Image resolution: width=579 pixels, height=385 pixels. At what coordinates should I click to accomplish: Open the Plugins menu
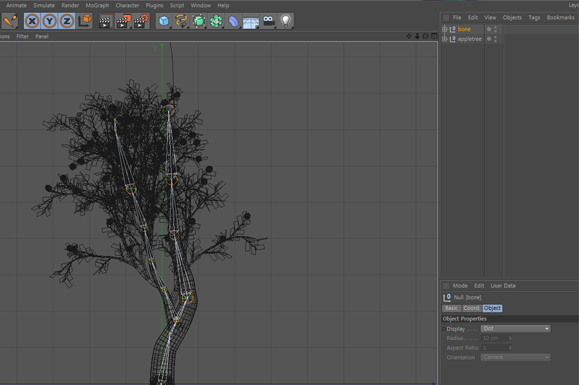(x=154, y=5)
